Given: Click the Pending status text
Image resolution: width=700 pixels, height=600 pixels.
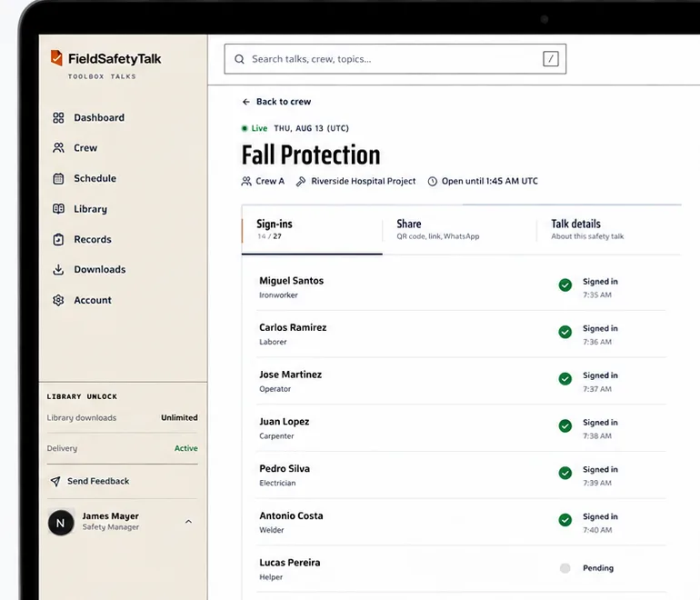Looking at the screenshot, I should 598,568.
